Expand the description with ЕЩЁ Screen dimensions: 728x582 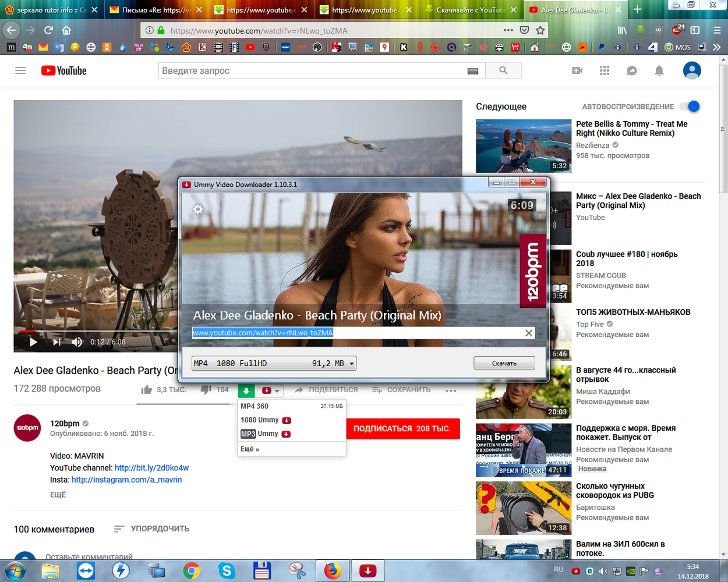[58, 495]
